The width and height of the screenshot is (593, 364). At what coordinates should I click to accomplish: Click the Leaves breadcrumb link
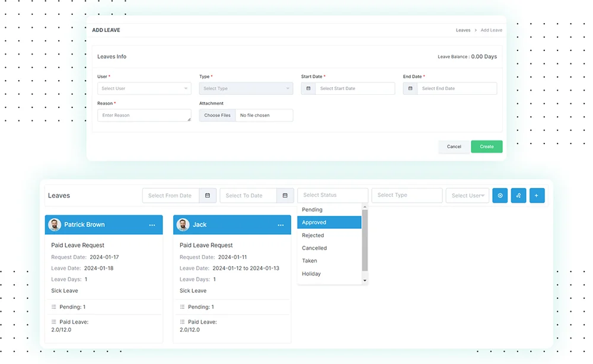pos(463,30)
